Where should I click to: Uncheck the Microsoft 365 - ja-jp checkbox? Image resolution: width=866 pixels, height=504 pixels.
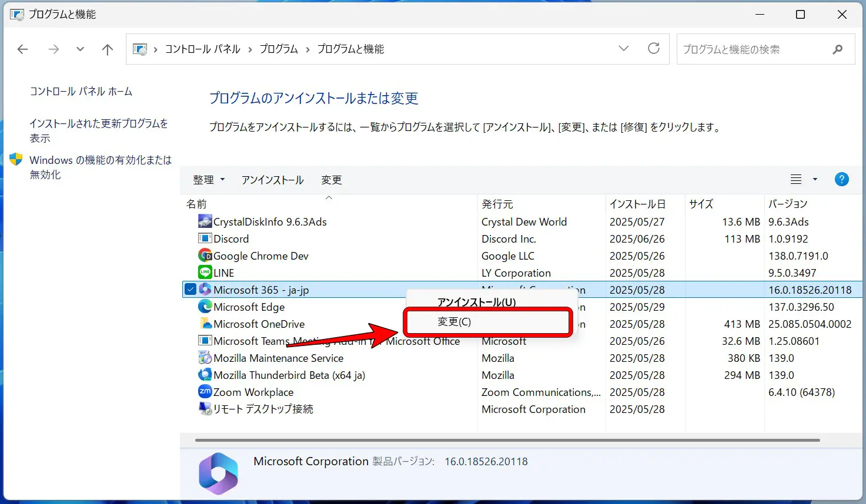pos(190,289)
